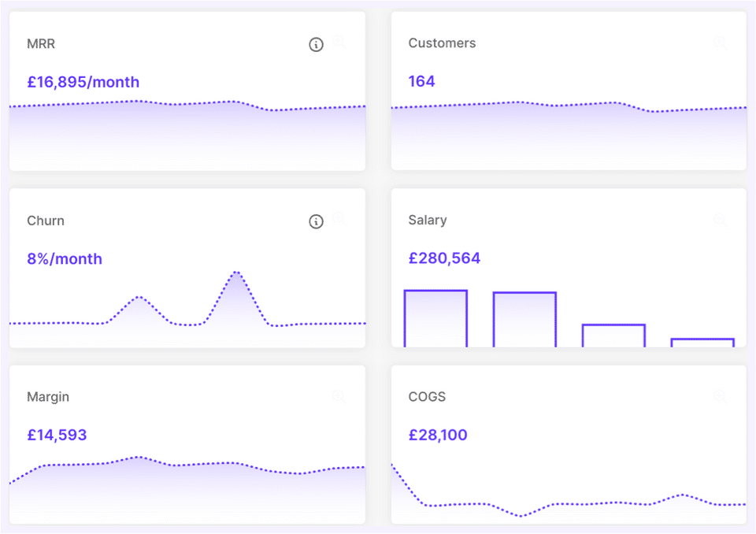Click the £14,593 margin value
This screenshot has height=534, width=756.
coord(57,435)
